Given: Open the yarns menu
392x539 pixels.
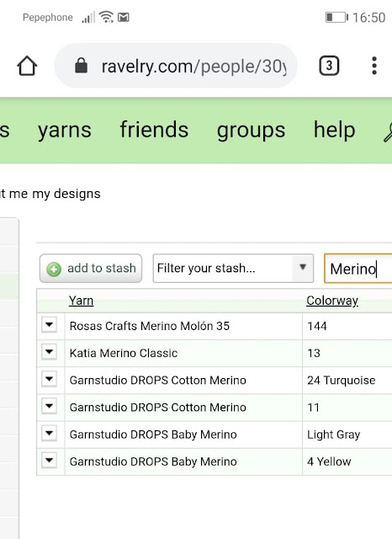Looking at the screenshot, I should coord(65,130).
